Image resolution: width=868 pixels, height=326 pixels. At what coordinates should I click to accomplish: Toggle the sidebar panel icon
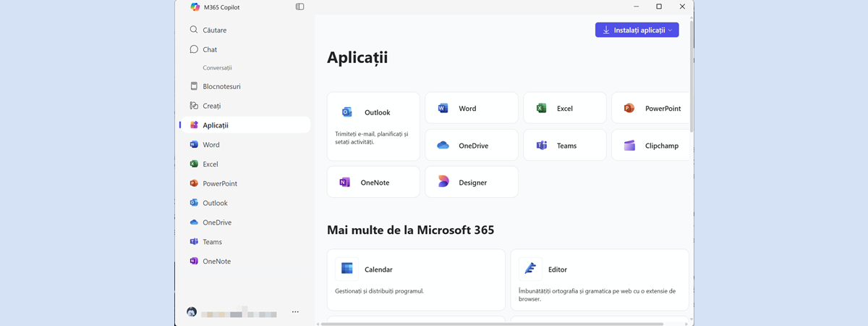299,7
